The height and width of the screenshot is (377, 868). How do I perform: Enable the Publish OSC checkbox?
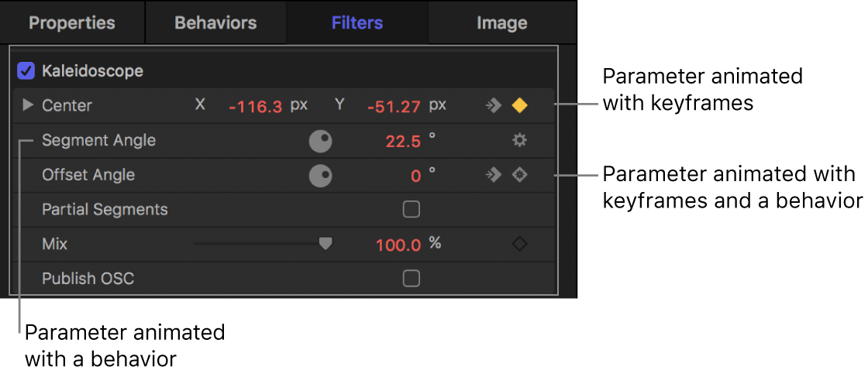click(x=412, y=278)
